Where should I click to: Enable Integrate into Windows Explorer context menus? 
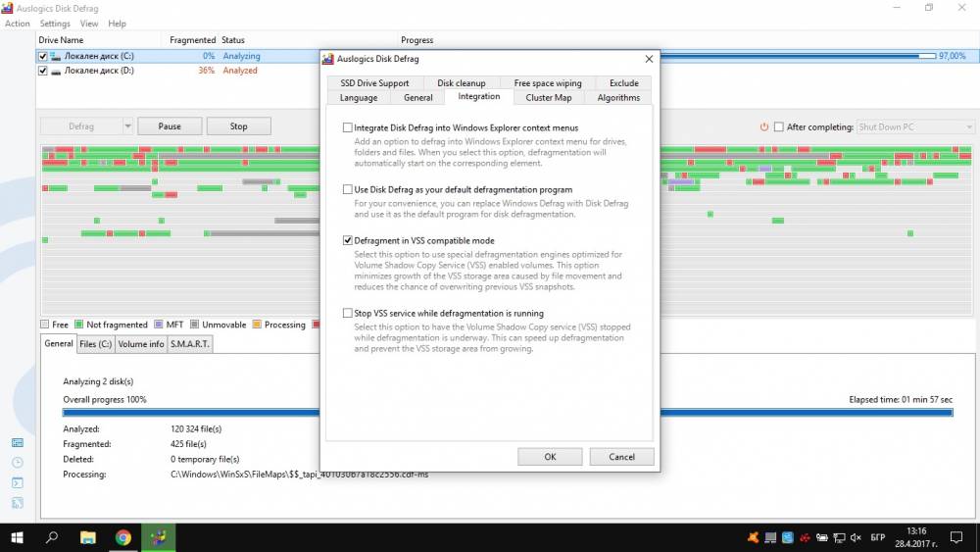[x=348, y=127]
